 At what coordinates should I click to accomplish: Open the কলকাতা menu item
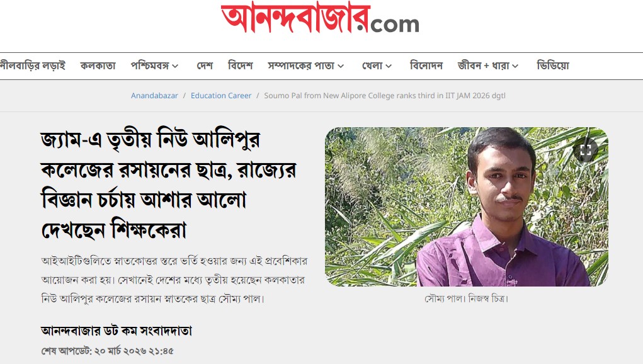pyautogui.click(x=98, y=65)
